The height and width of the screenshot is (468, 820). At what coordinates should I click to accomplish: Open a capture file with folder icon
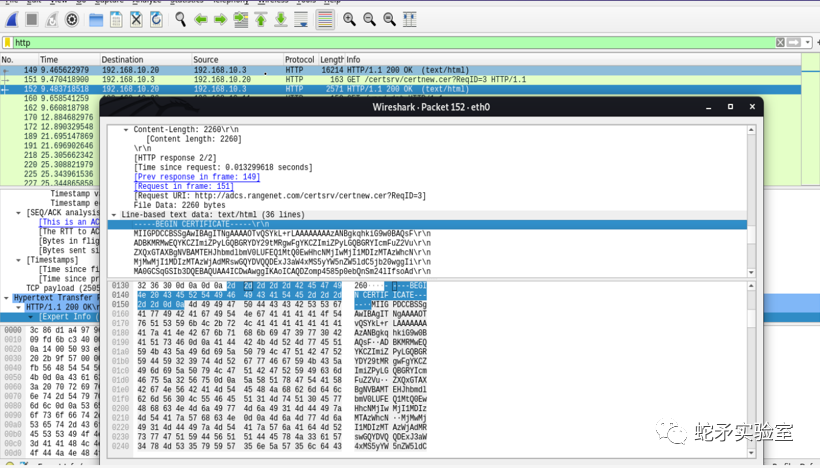click(96, 20)
